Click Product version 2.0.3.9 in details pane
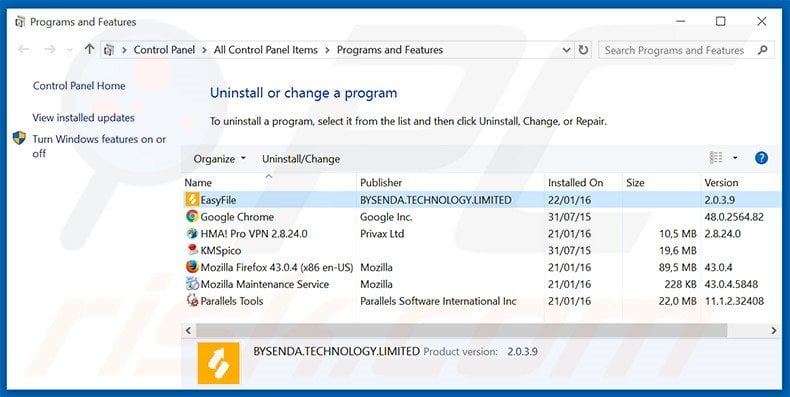The width and height of the screenshot is (790, 397). [x=480, y=351]
